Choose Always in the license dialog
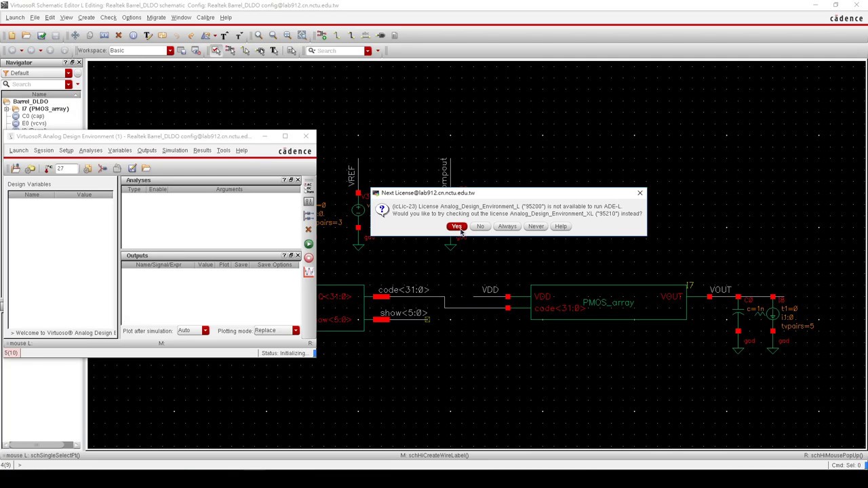Image resolution: width=868 pixels, height=488 pixels. click(507, 226)
